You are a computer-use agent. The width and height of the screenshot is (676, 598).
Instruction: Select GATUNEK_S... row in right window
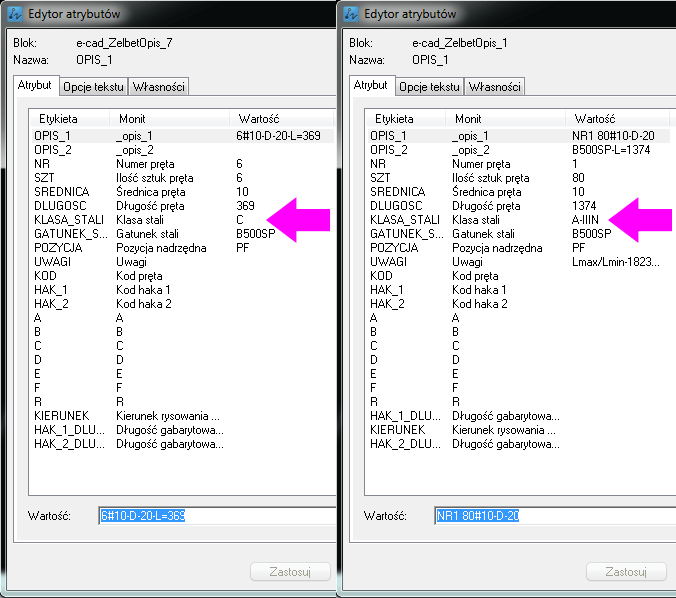tap(519, 234)
